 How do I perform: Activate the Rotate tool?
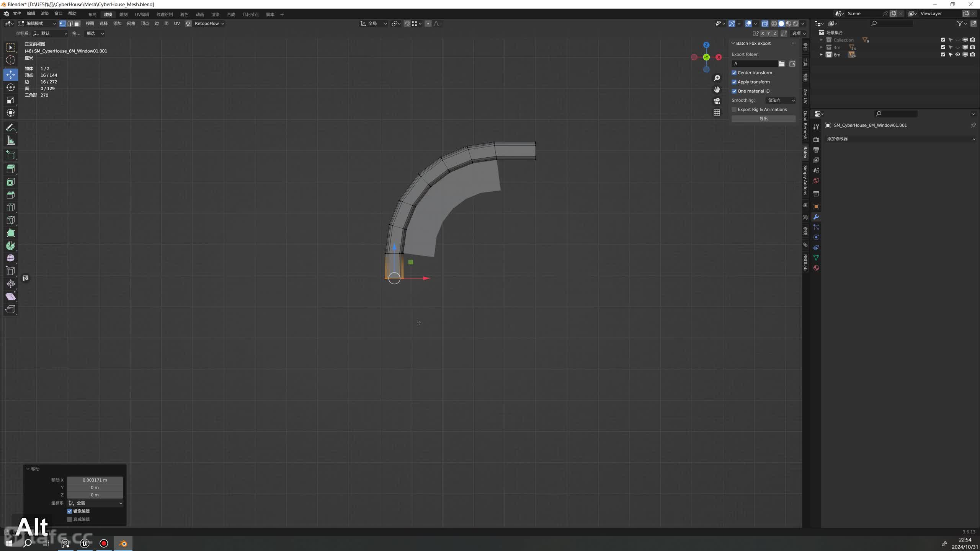[11, 87]
